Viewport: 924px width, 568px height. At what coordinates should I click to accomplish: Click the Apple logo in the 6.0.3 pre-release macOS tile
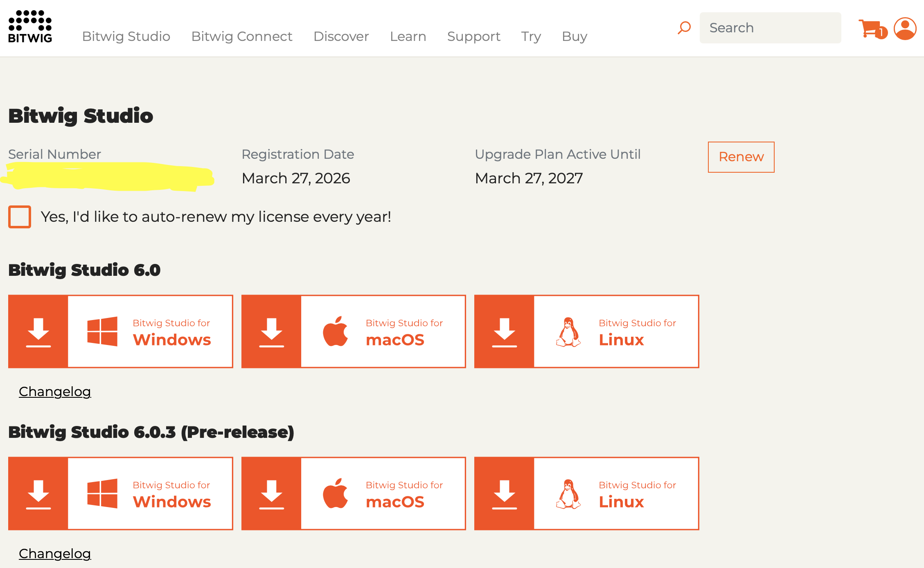(335, 494)
